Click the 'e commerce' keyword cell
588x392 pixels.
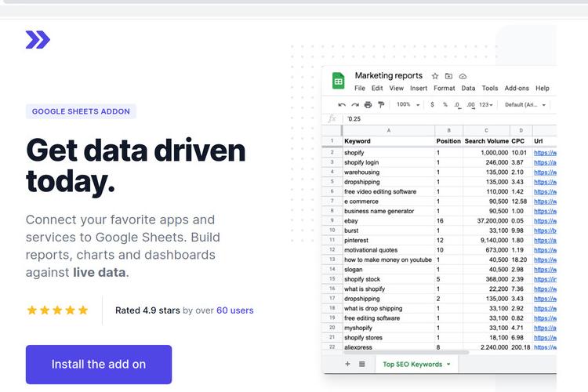click(389, 201)
